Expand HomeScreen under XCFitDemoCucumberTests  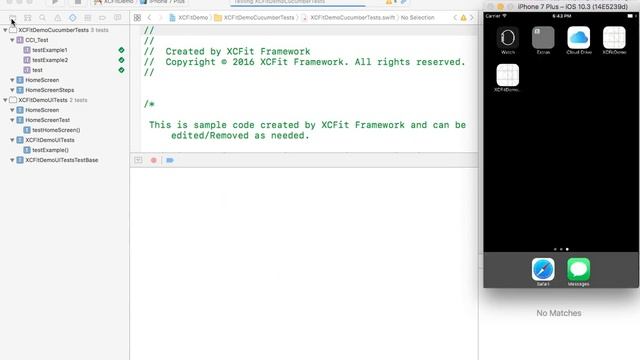12,80
